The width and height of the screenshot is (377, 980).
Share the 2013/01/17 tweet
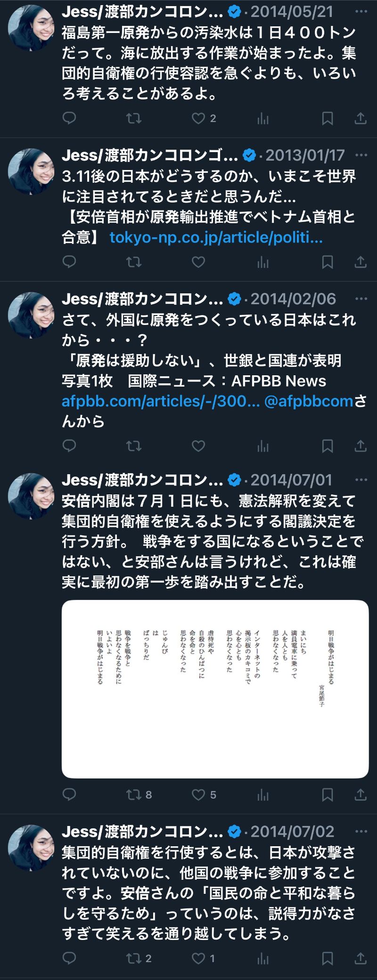pyautogui.click(x=361, y=262)
